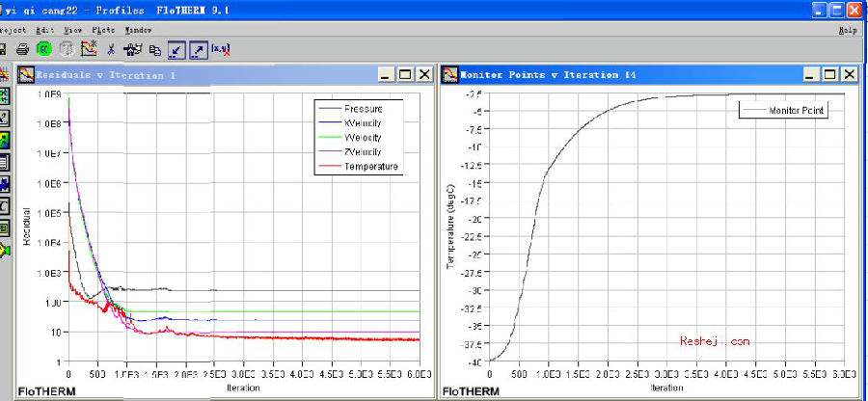The height and width of the screenshot is (401, 868).
Task: Click the Monitor Point legend box
Action: point(783,110)
